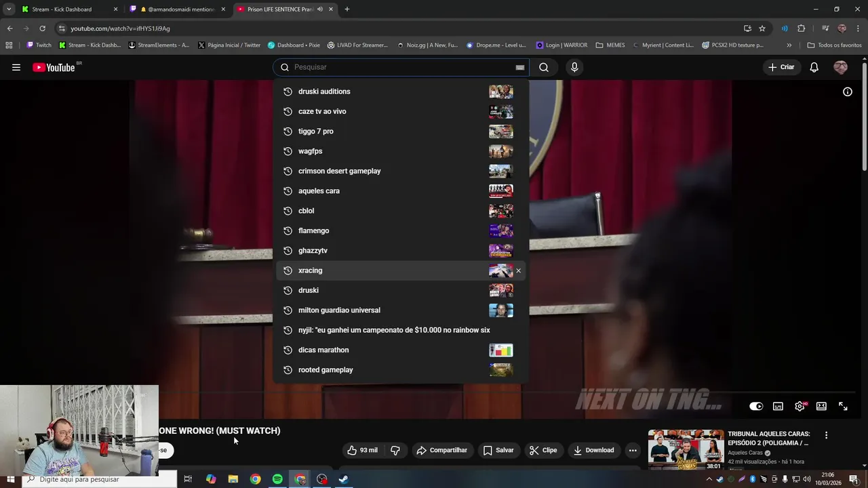This screenshot has width=868, height=488.
Task: Like the video with 93 mil
Action: pyautogui.click(x=363, y=450)
